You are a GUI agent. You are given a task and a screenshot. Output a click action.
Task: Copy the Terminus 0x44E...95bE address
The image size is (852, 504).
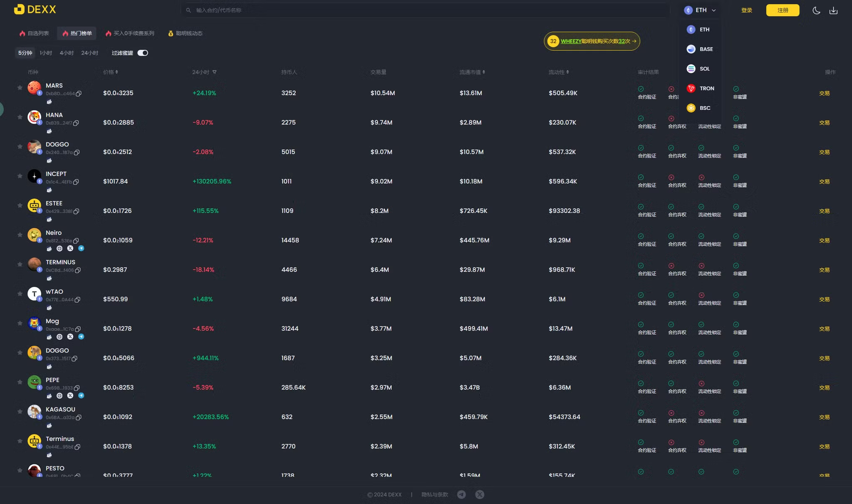coord(78,447)
